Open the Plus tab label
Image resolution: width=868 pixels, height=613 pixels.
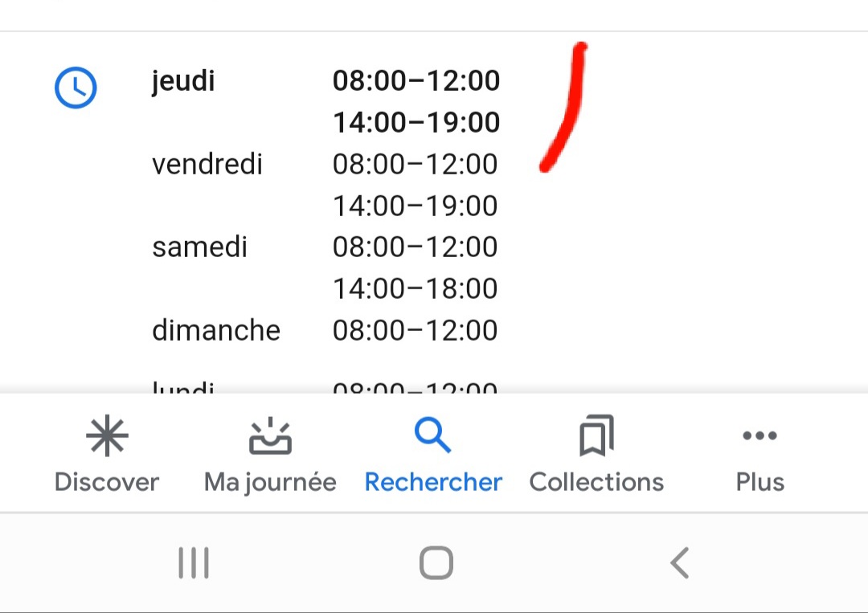(x=760, y=482)
